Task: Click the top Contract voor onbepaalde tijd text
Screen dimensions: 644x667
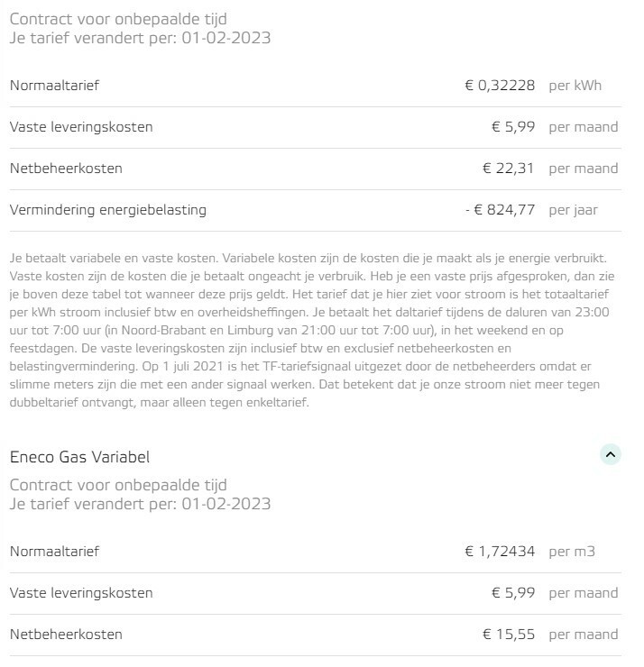Action: [x=118, y=18]
